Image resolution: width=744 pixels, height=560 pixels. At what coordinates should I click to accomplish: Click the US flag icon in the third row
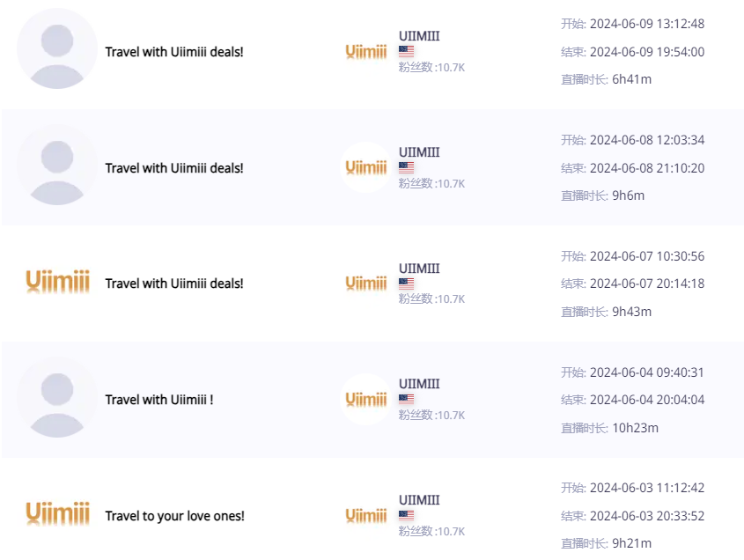coord(406,284)
